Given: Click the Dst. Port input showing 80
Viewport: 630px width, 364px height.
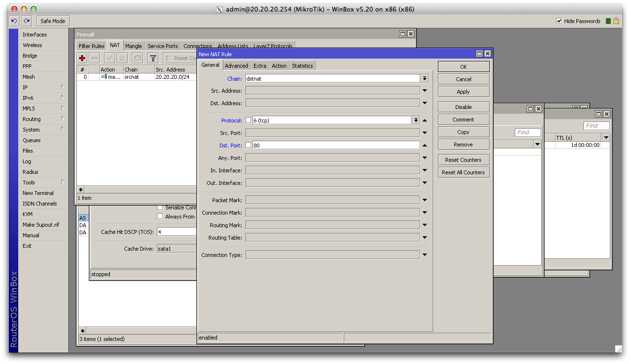Looking at the screenshot, I should (x=336, y=145).
